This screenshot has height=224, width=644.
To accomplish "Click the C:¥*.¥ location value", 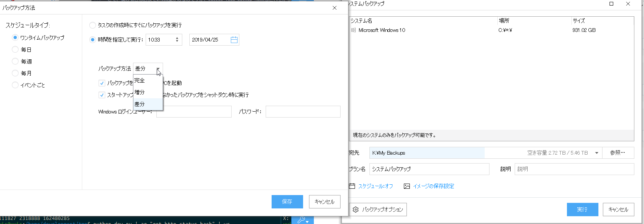I will tap(505, 30).
